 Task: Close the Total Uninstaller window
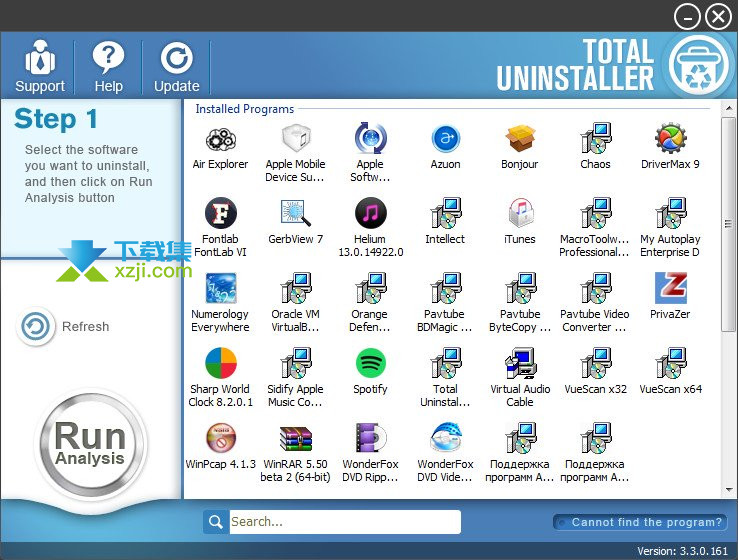pos(718,17)
